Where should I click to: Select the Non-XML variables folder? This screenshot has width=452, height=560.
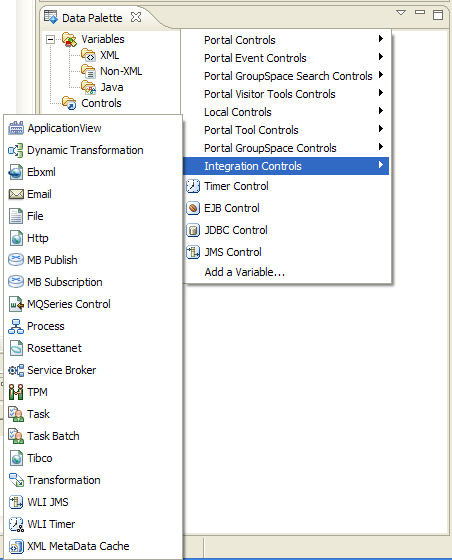(121, 71)
